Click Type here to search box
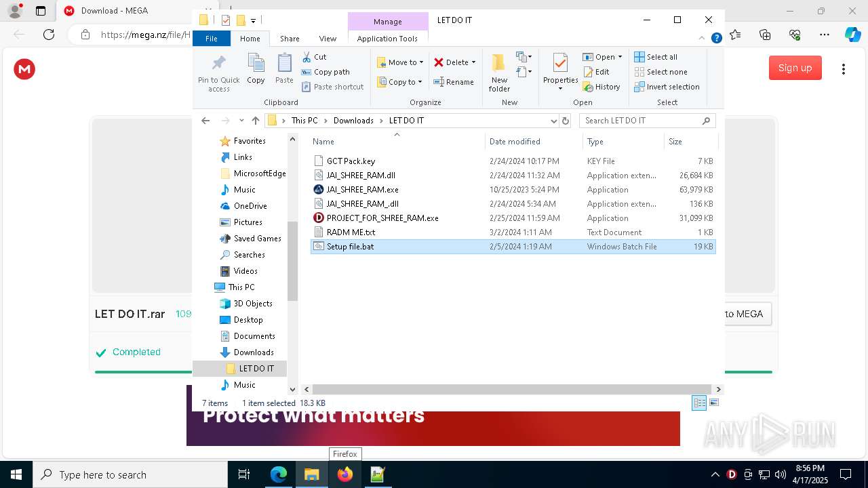The image size is (868, 488). click(130, 474)
